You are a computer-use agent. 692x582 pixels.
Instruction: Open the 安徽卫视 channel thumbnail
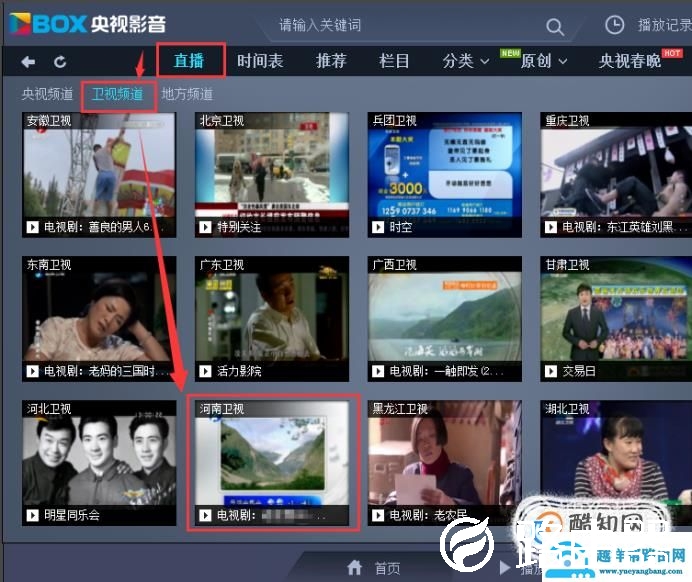99,175
